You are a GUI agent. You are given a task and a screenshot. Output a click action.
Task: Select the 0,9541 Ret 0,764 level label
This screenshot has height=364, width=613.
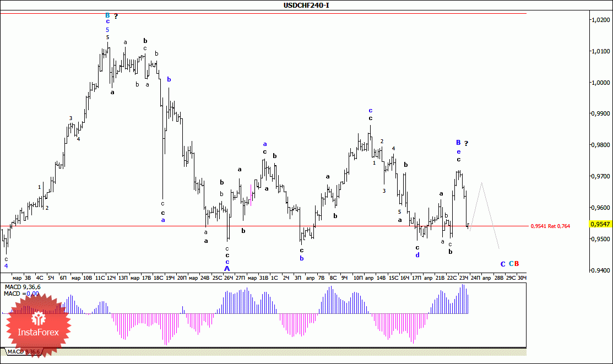(550, 226)
